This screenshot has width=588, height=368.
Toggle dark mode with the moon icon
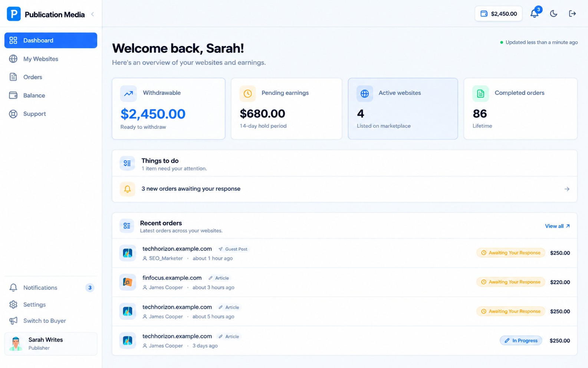click(553, 14)
